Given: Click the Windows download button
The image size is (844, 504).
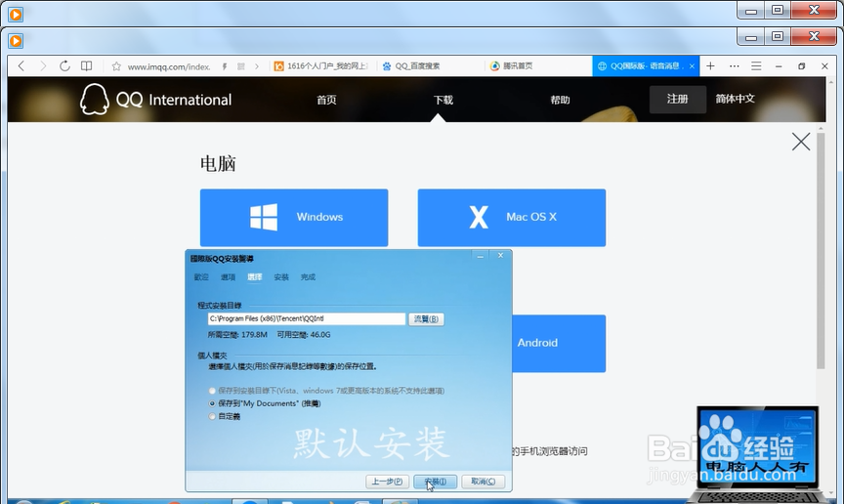Looking at the screenshot, I should point(294,218).
